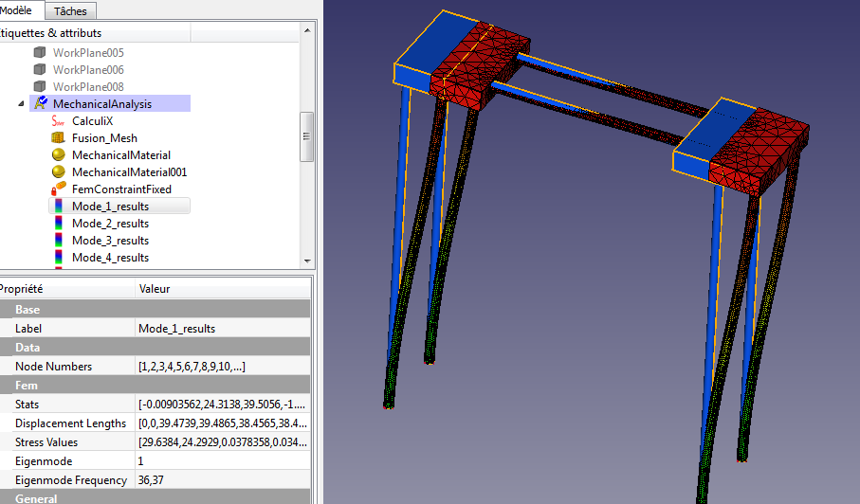
Task: Switch to the Tâches tab
Action: coord(69,11)
